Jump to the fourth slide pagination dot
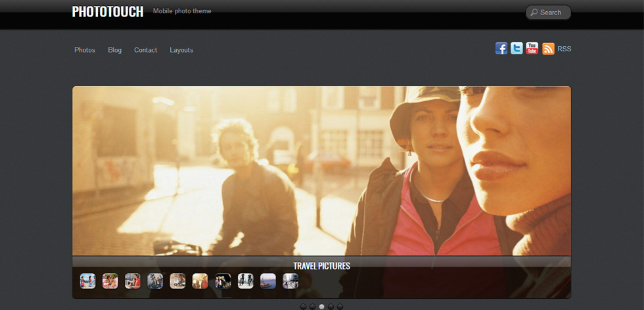 (331, 307)
